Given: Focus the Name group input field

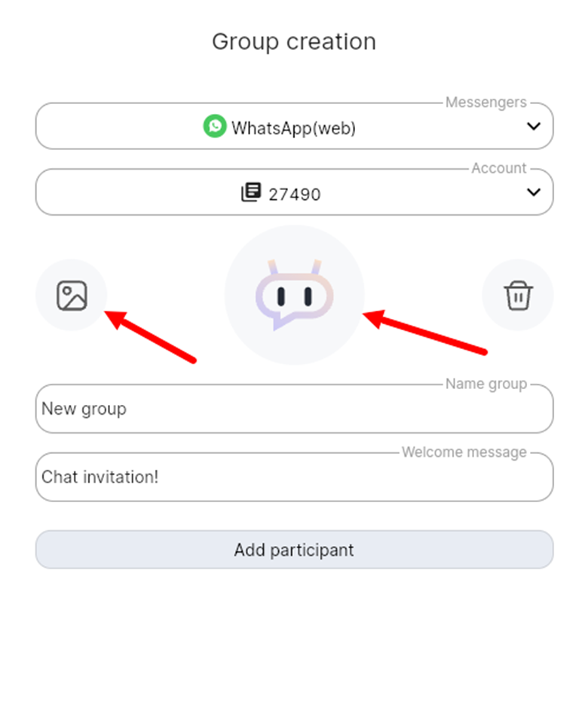Looking at the screenshot, I should point(294,409).
